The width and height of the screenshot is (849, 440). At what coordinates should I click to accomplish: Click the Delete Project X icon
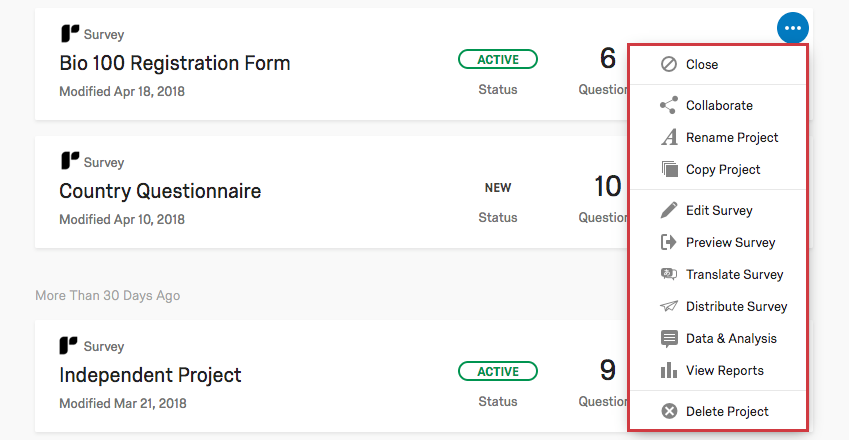pyautogui.click(x=669, y=411)
